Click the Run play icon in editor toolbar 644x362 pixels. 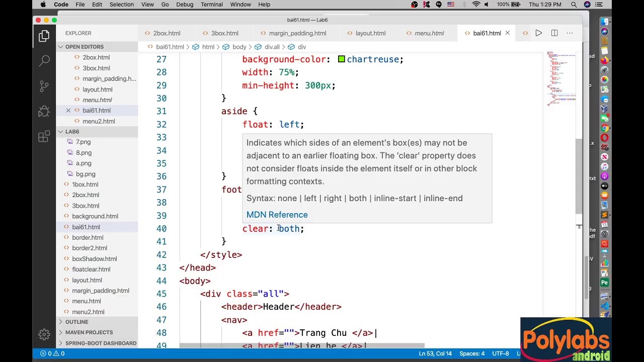pos(538,33)
